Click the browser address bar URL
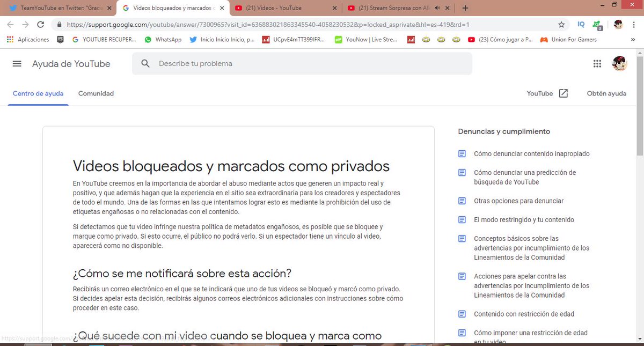The height and width of the screenshot is (346, 644). click(x=268, y=24)
